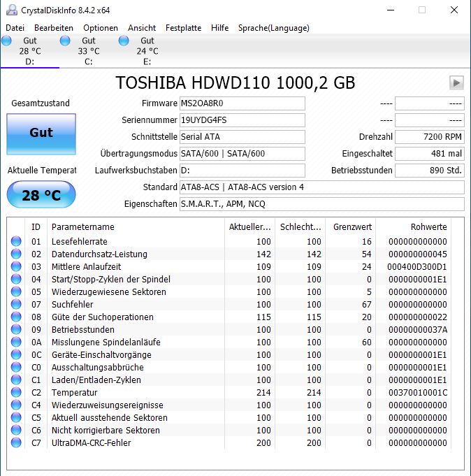
Task: Click the next disk arrow button
Action: (456, 82)
